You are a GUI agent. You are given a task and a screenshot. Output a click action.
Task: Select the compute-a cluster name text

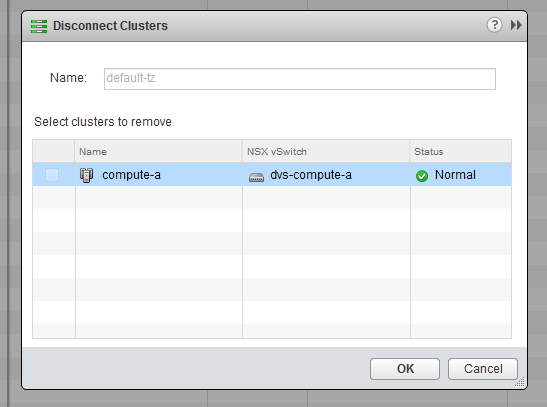point(131,175)
